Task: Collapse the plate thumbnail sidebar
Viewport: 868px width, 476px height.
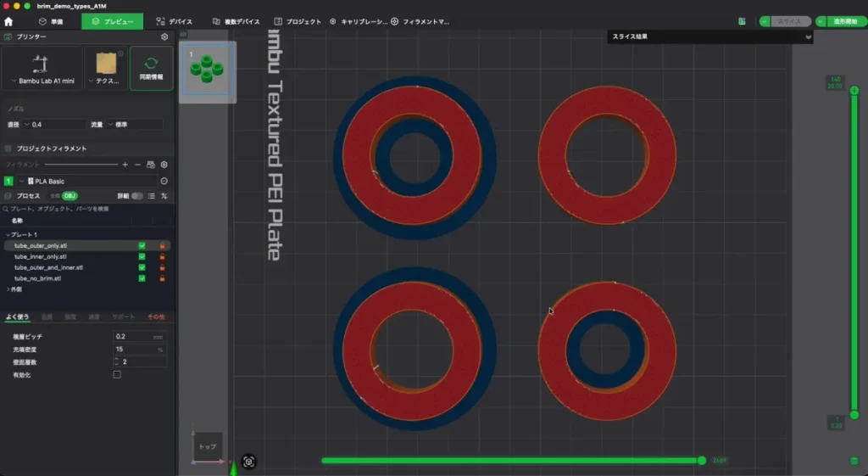Action: [x=183, y=34]
